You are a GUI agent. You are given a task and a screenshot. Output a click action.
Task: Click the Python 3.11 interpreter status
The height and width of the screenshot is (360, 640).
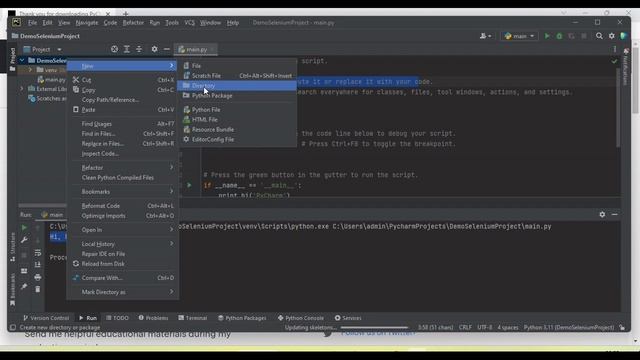click(x=569, y=327)
